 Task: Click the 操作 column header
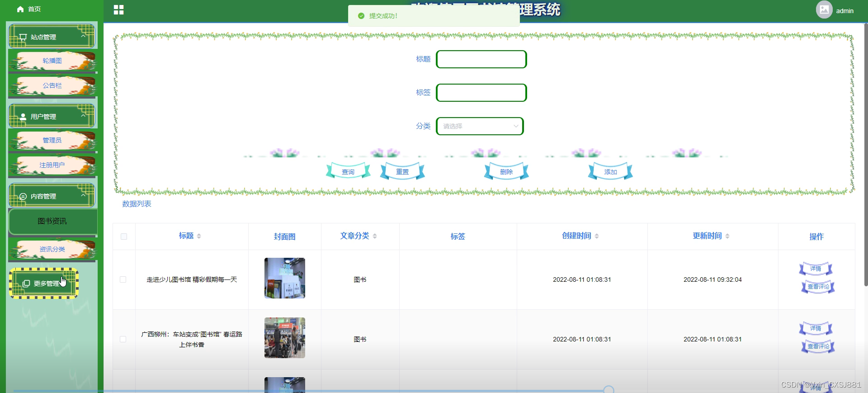pos(816,237)
